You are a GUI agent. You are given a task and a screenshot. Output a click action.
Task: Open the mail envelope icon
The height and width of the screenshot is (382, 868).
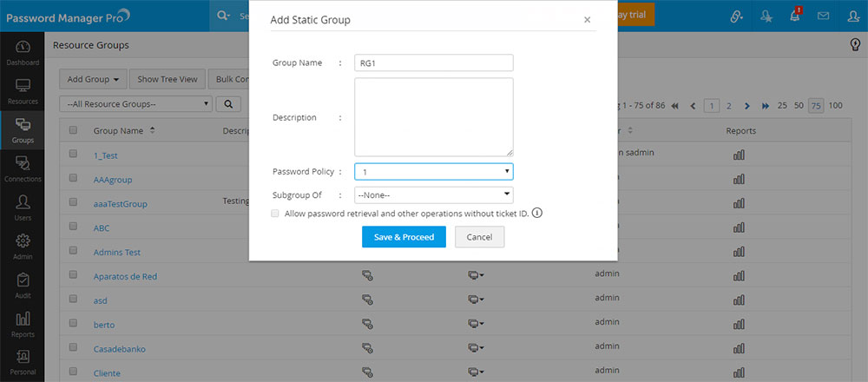tap(823, 16)
